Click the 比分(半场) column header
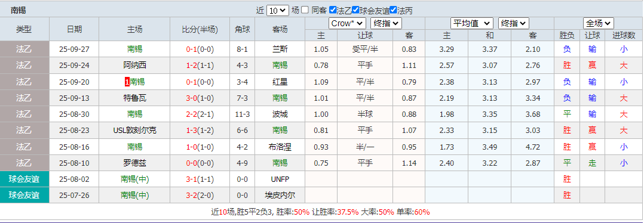The height and width of the screenshot is (223, 644). pos(200,29)
